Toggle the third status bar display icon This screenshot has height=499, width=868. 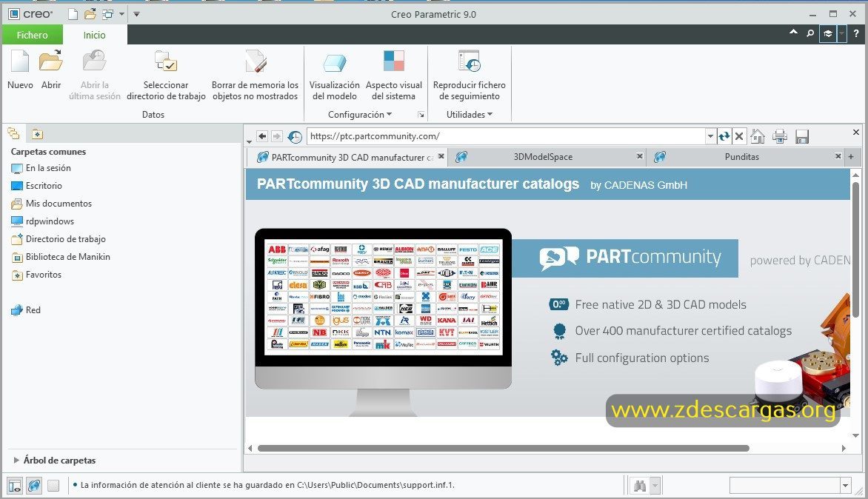pos(53,486)
